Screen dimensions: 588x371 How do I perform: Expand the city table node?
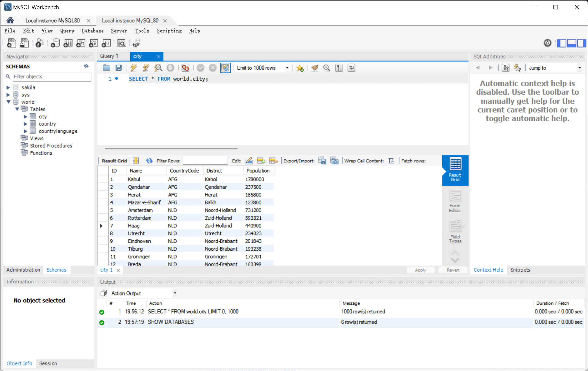pyautogui.click(x=25, y=116)
